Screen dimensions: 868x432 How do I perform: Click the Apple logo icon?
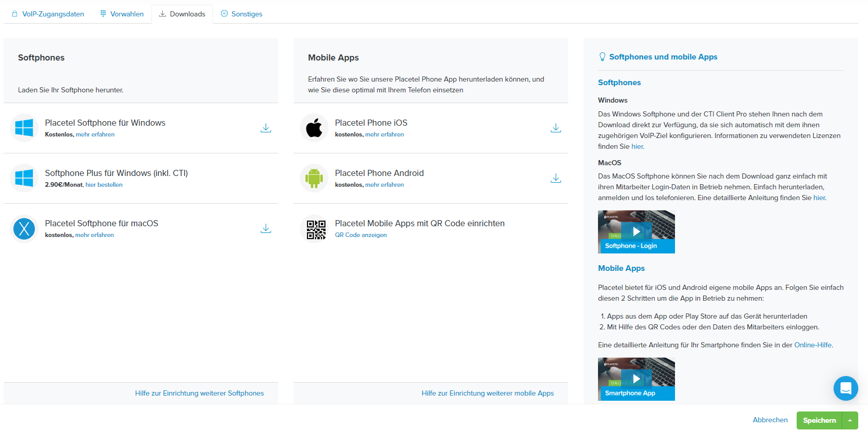coord(314,128)
